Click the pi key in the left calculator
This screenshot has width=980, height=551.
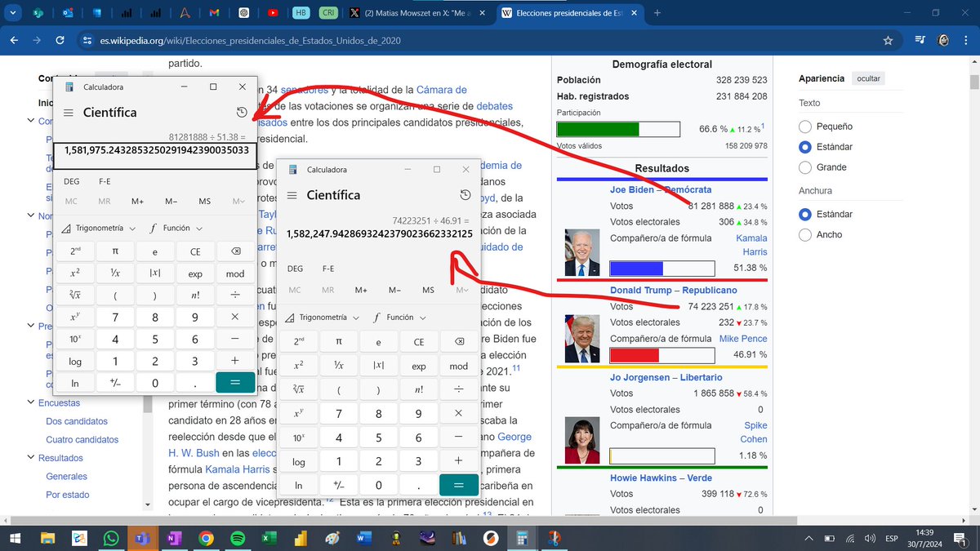tap(115, 252)
